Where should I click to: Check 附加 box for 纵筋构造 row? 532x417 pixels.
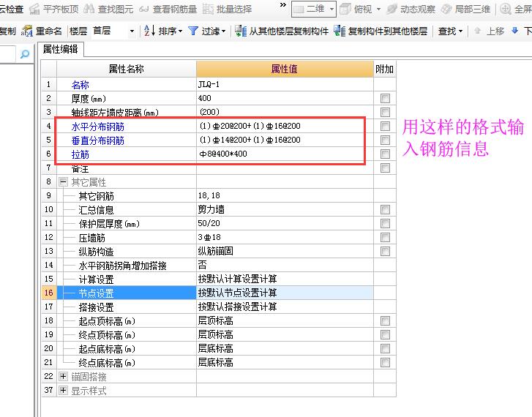(x=385, y=252)
